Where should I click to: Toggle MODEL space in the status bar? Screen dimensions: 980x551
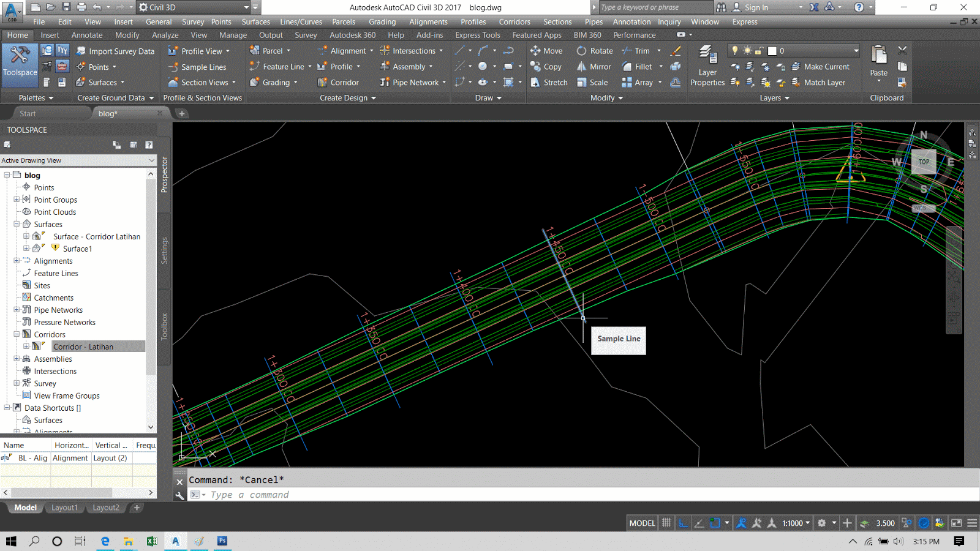(x=641, y=523)
